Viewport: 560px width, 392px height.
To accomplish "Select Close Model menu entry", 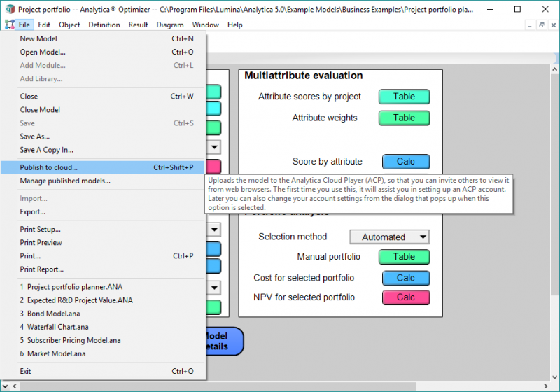I will (103, 110).
